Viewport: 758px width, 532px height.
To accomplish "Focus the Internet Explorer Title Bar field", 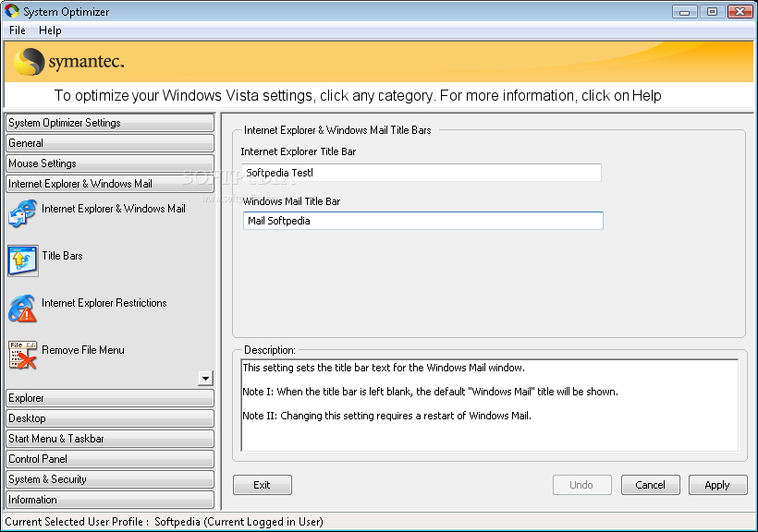I will coord(422,173).
